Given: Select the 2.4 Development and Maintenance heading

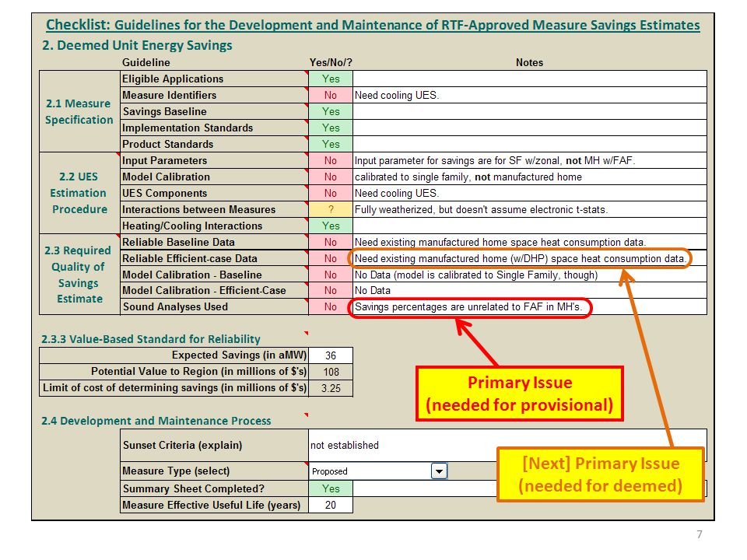Looking at the screenshot, I should coord(156,421).
